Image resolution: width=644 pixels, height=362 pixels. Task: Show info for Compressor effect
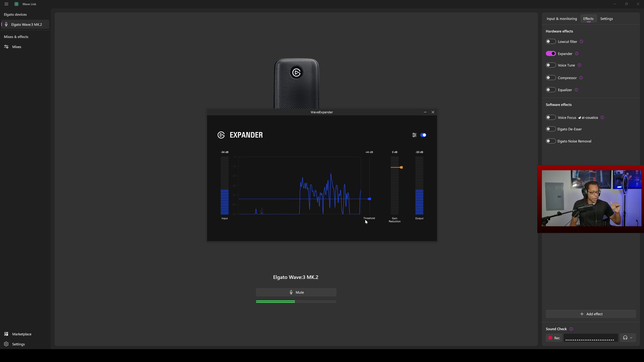click(x=581, y=78)
